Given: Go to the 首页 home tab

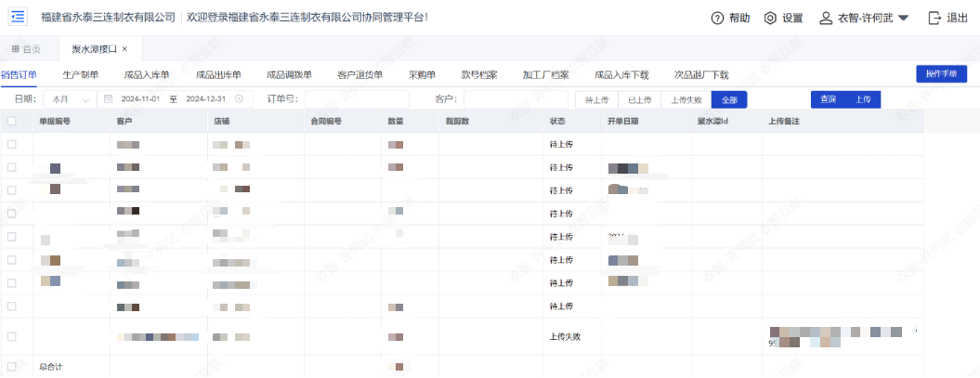Looking at the screenshot, I should tap(26, 48).
